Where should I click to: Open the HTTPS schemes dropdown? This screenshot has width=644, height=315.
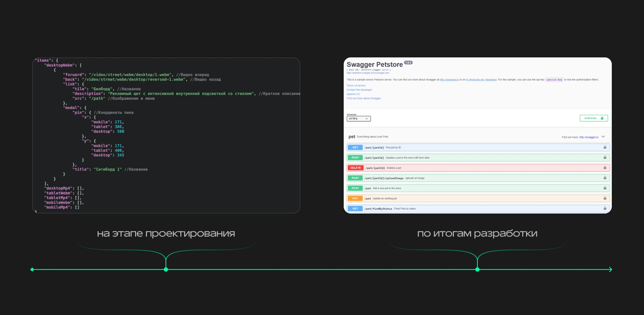(x=359, y=119)
